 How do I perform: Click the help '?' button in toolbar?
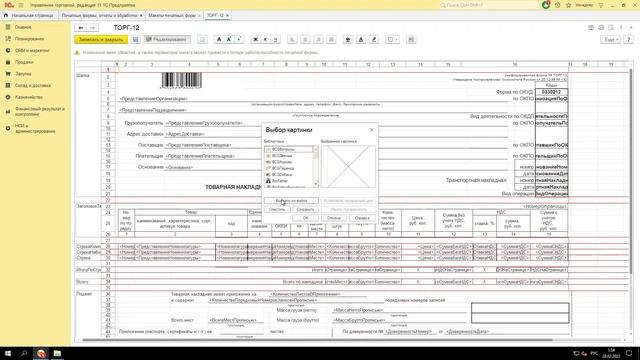(629, 40)
